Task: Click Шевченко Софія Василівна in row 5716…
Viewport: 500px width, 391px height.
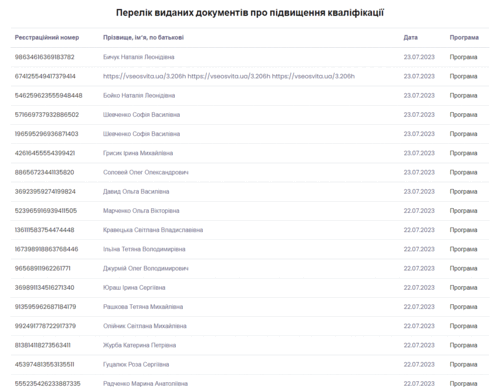Action: pos(141,115)
